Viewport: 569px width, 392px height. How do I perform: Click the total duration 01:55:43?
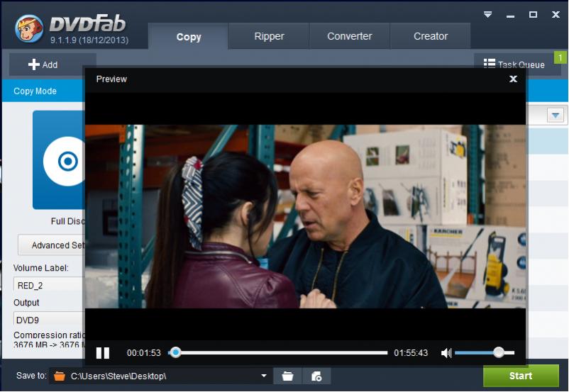point(411,353)
